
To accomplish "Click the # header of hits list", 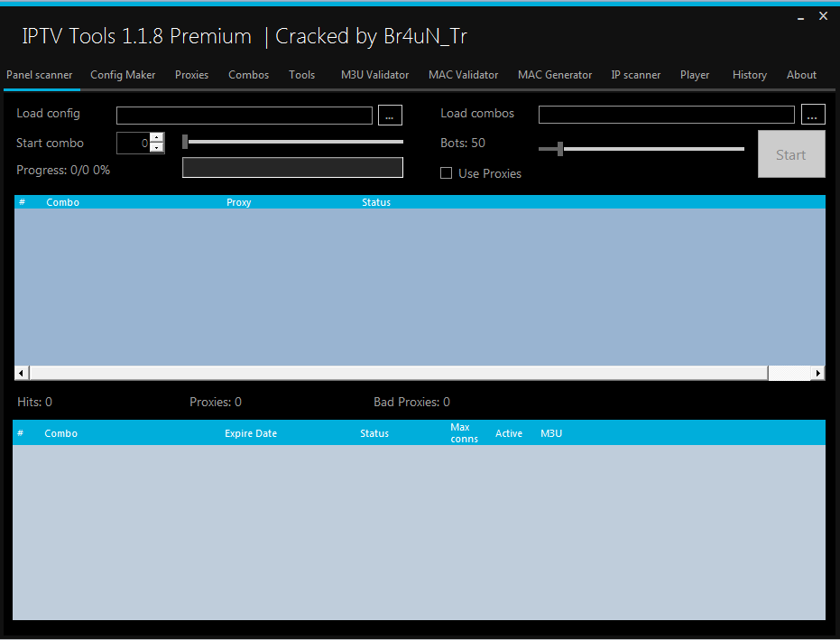I will click(x=21, y=433).
